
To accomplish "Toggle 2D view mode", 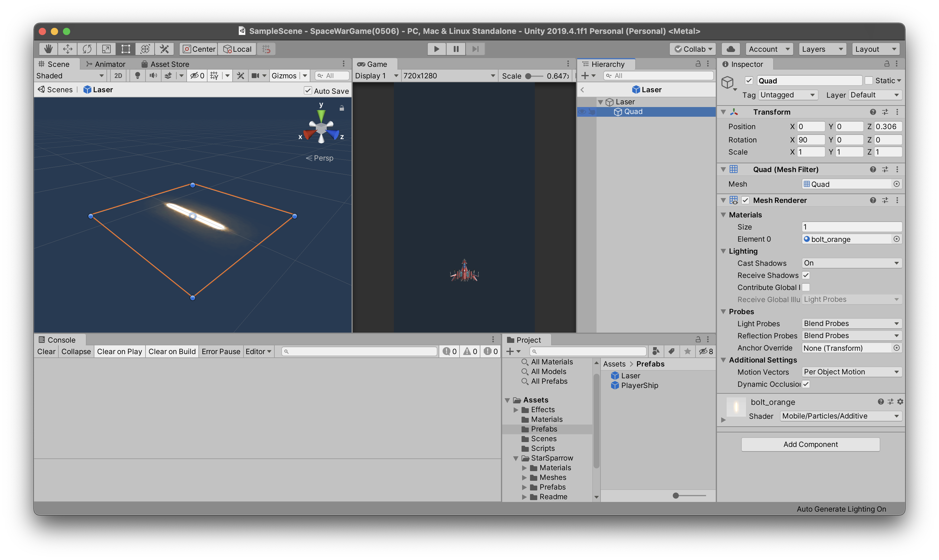I will (118, 76).
